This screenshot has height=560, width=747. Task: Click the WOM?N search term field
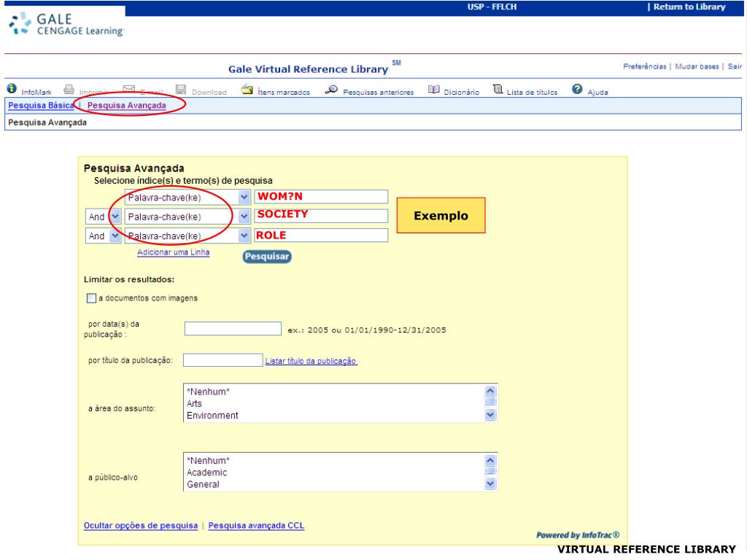pyautogui.click(x=321, y=197)
